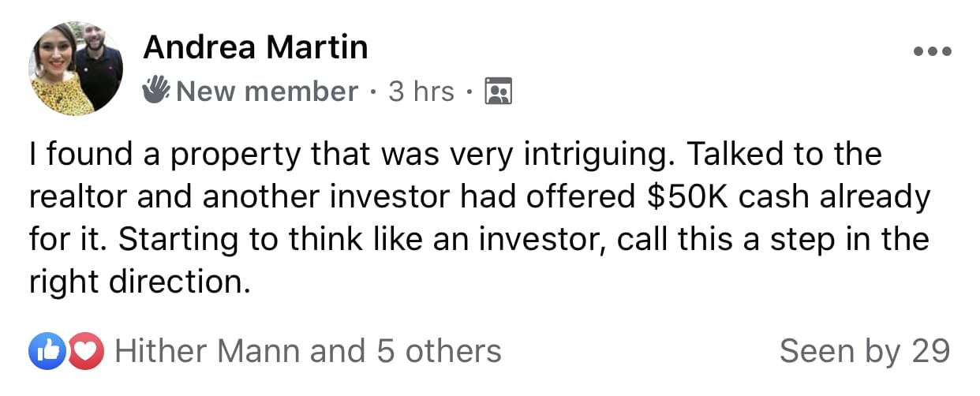Open Andrea Martin's circular profile picture
Viewport: 980px width, 396px height.
click(x=76, y=69)
